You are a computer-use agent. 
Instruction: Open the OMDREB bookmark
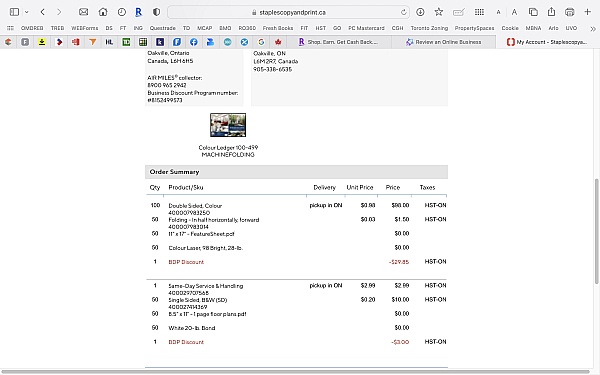click(x=32, y=28)
